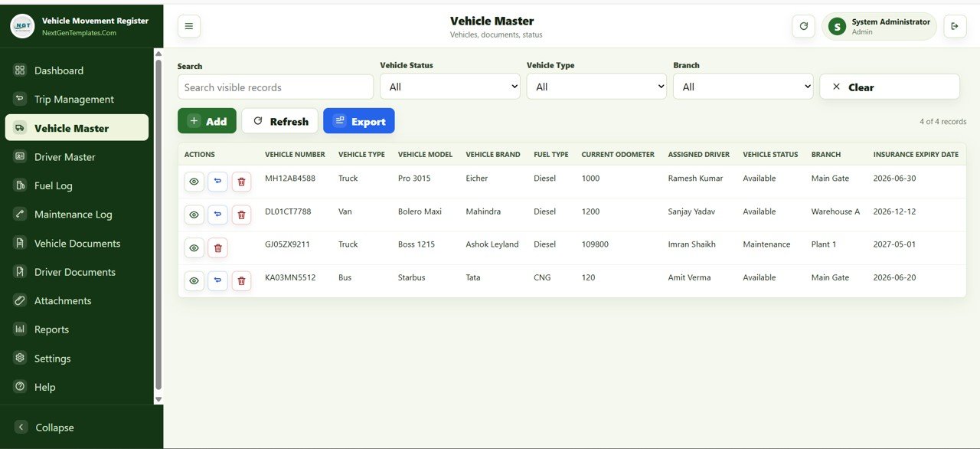
Task: Delete vehicle KA03MN5512
Action: pos(242,281)
